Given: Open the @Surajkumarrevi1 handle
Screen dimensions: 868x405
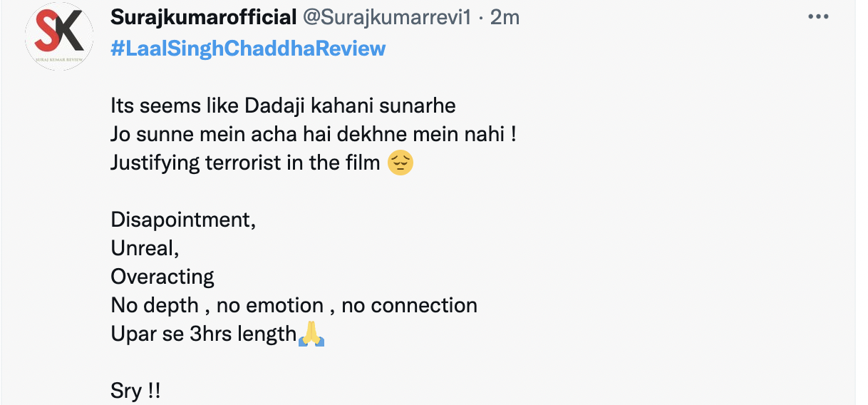Looking at the screenshot, I should tap(388, 17).
